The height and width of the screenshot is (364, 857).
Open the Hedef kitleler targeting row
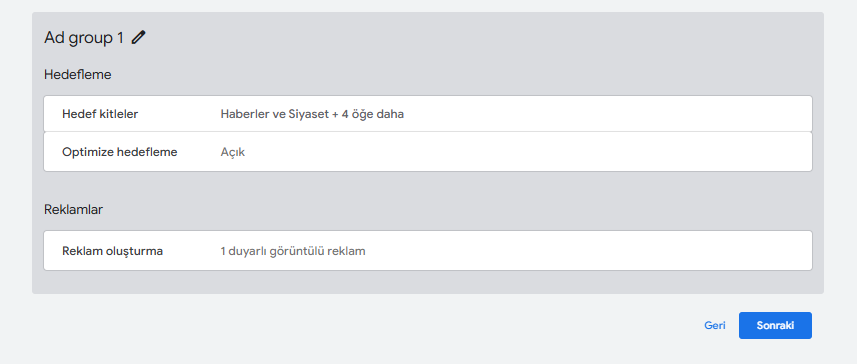[x=428, y=114]
